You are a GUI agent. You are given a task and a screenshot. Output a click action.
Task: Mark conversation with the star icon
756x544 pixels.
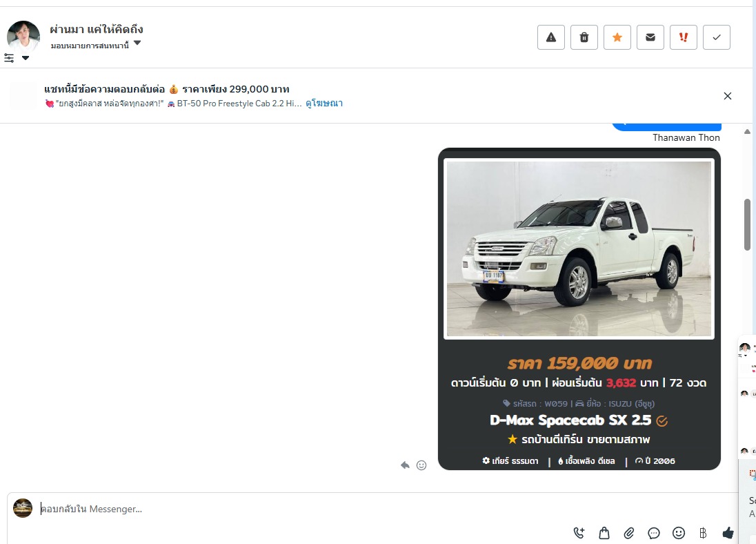click(617, 37)
